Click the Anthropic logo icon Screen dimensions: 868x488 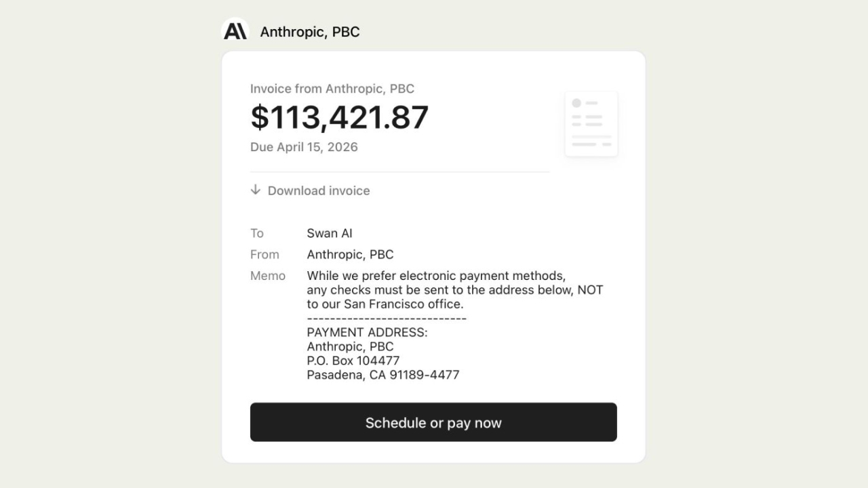tap(235, 31)
